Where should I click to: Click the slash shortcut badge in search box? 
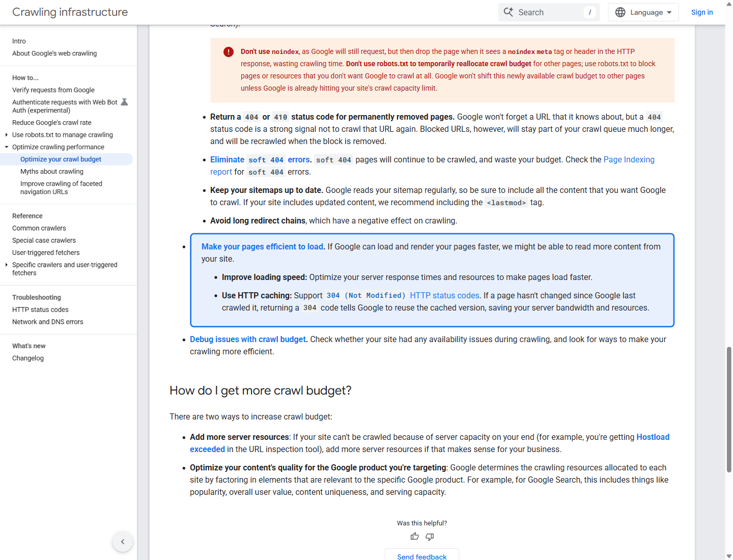[x=590, y=12]
